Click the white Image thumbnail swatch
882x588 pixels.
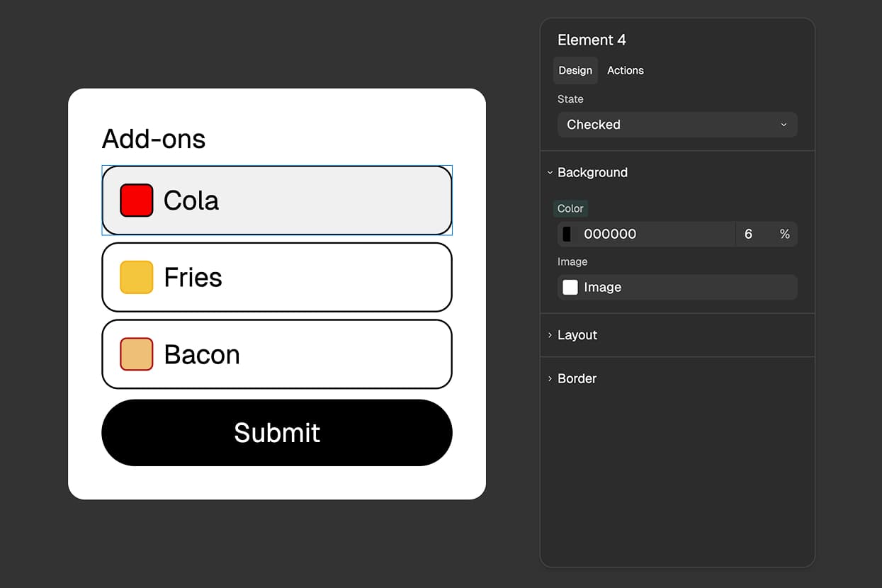tap(570, 287)
